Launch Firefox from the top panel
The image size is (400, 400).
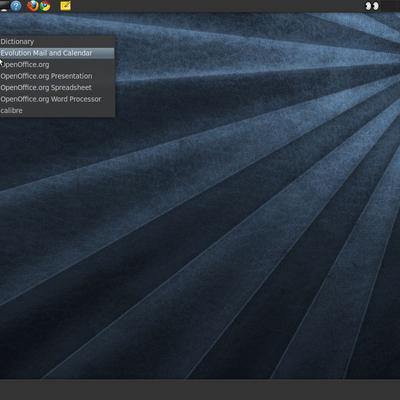point(33,6)
